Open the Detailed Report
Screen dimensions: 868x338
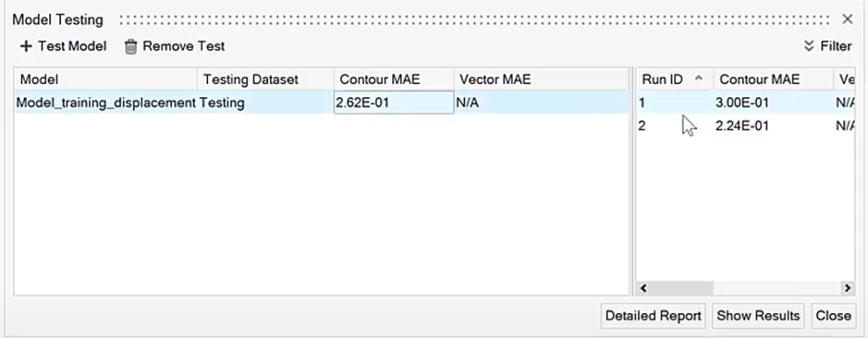[653, 316]
